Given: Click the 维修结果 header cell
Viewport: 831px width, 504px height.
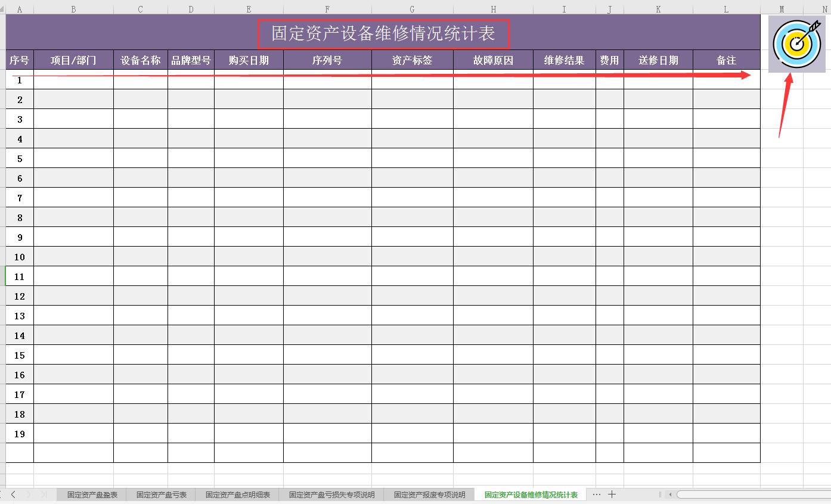Looking at the screenshot, I should [x=563, y=60].
